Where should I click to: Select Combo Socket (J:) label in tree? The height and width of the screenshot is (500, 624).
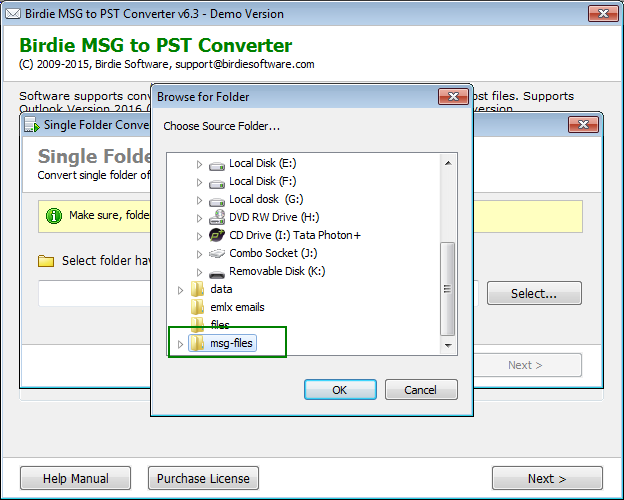click(x=273, y=253)
